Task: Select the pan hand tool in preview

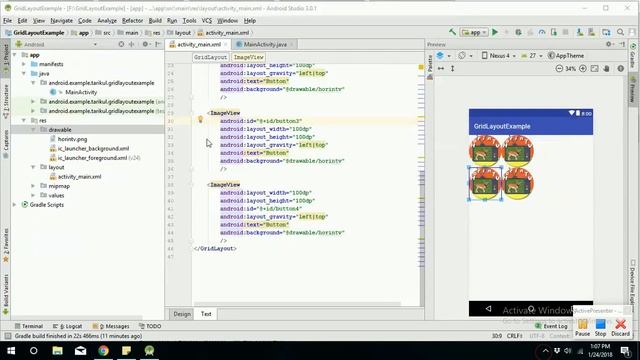Action: [607, 69]
